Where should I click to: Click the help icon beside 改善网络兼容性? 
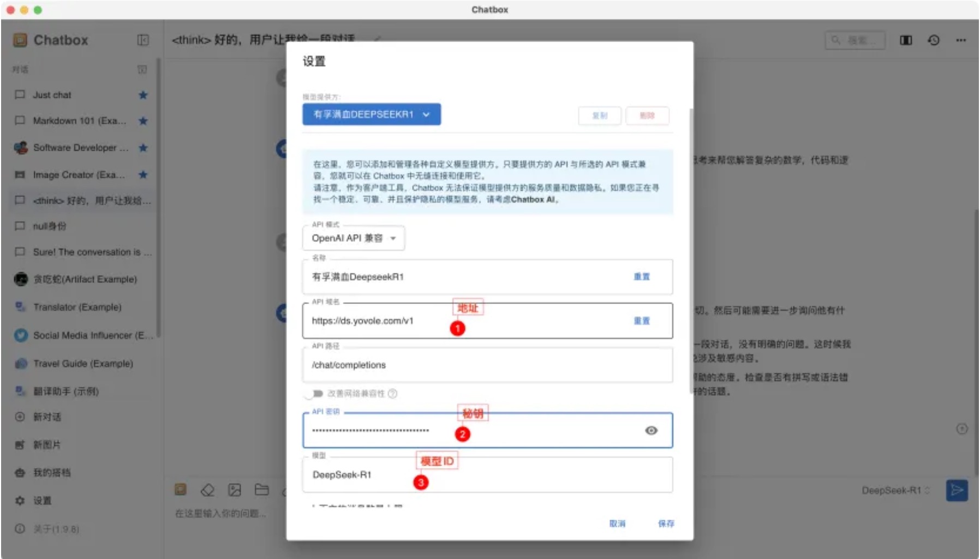pyautogui.click(x=392, y=394)
